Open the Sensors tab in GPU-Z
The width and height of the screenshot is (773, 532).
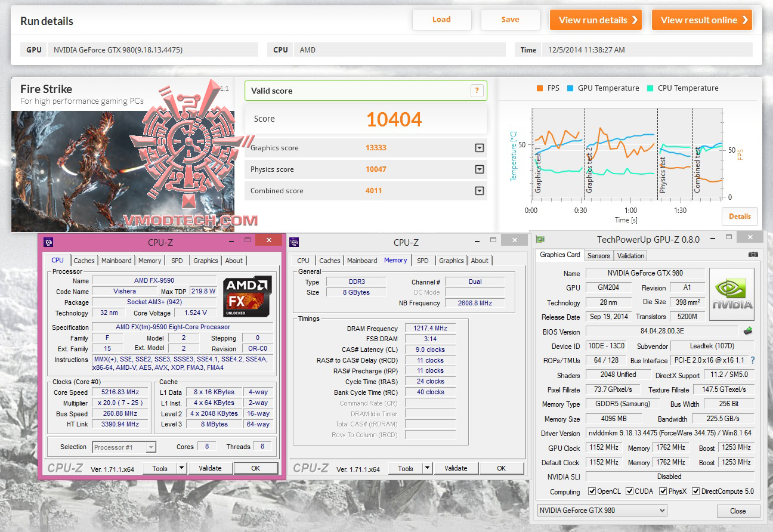coord(599,256)
